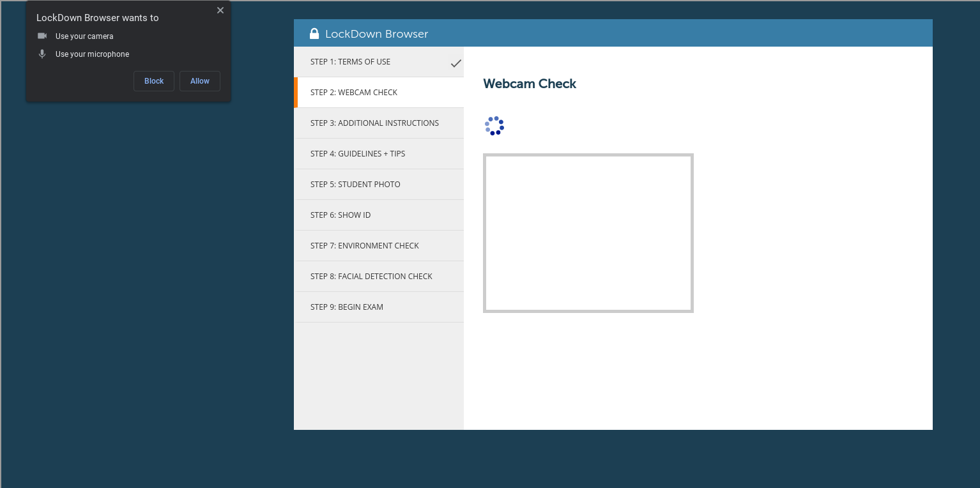Select Step 5: Student Photo

point(379,185)
